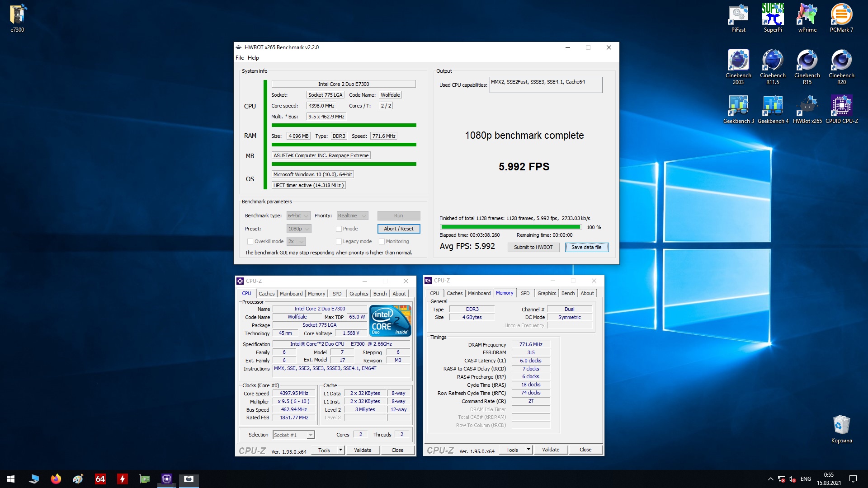868x488 pixels.
Task: Click the Intel Core 2 Duo logo
Action: [x=390, y=320]
